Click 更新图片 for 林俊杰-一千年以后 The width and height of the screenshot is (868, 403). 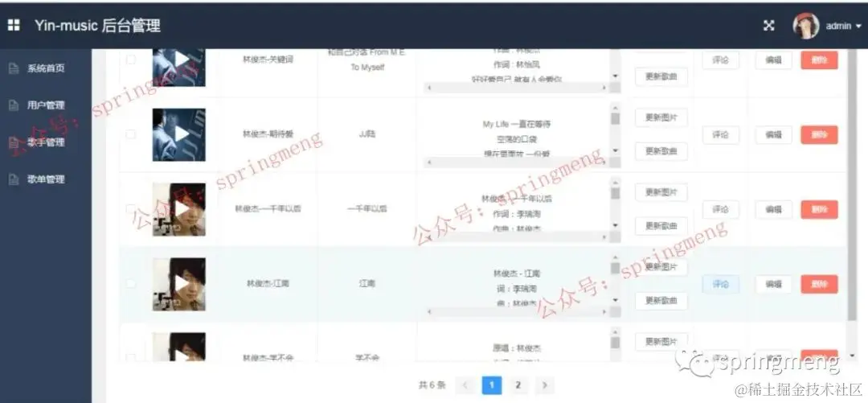(661, 192)
